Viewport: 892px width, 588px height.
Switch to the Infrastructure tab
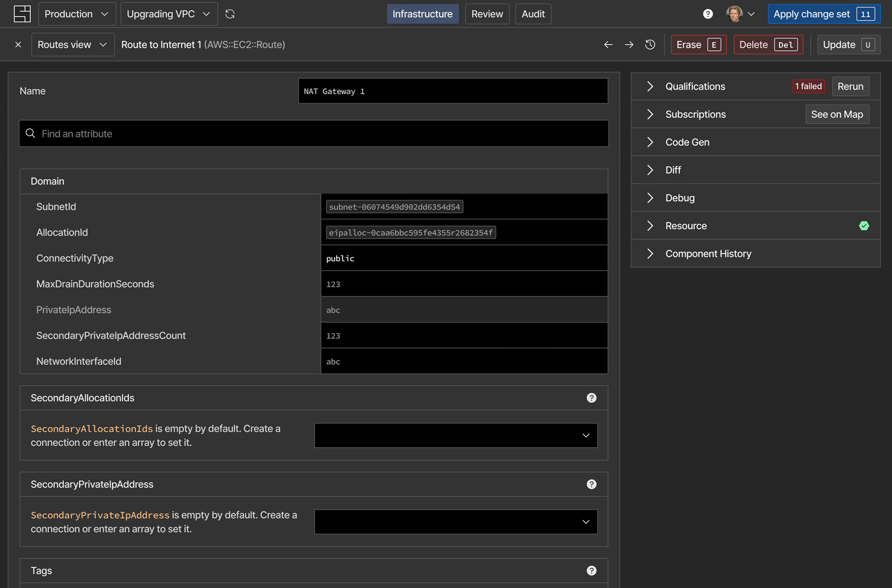(x=422, y=14)
